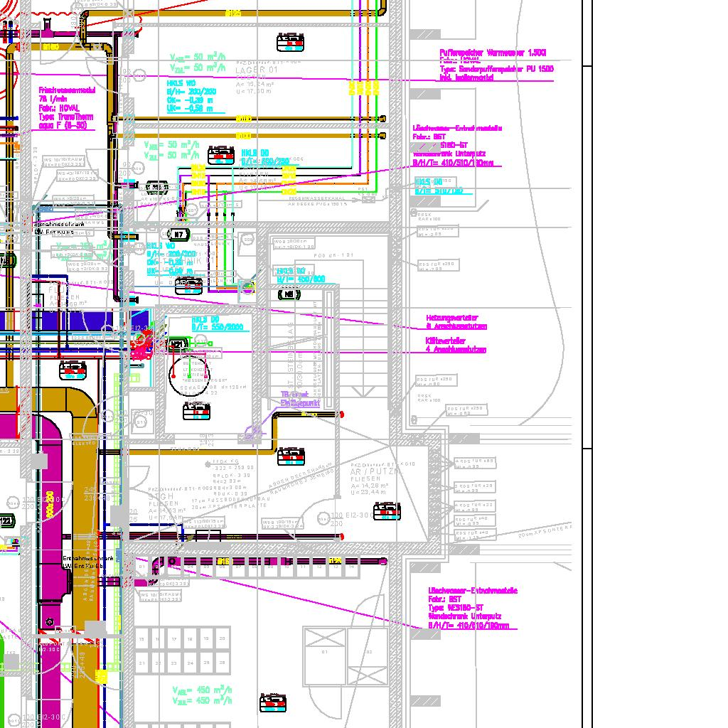Click the HKLS WD B/T= 450/600 label
This screenshot has height=728, width=728.
[x=300, y=275]
